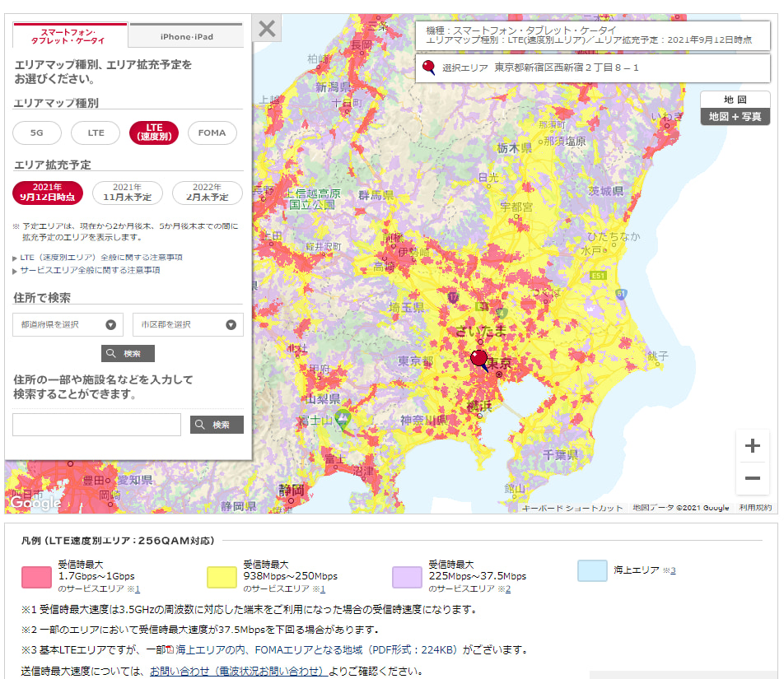784x679 pixels.
Task: Click the 機種 map info box
Action: [592, 35]
